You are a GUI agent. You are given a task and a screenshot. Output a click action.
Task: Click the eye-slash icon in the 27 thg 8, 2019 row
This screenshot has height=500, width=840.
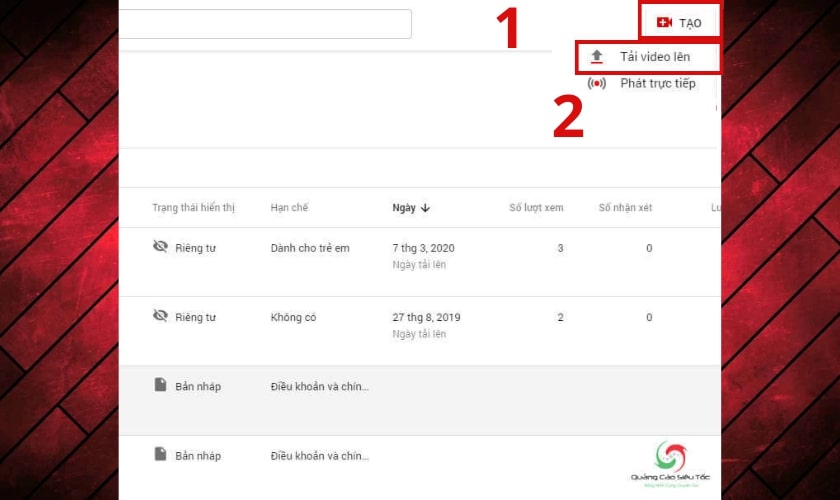click(160, 316)
